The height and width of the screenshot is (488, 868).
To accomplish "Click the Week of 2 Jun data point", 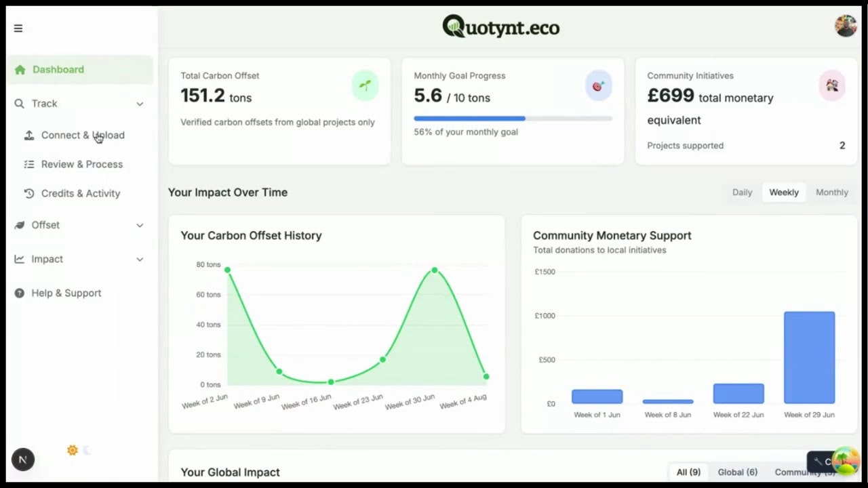I will coord(227,270).
